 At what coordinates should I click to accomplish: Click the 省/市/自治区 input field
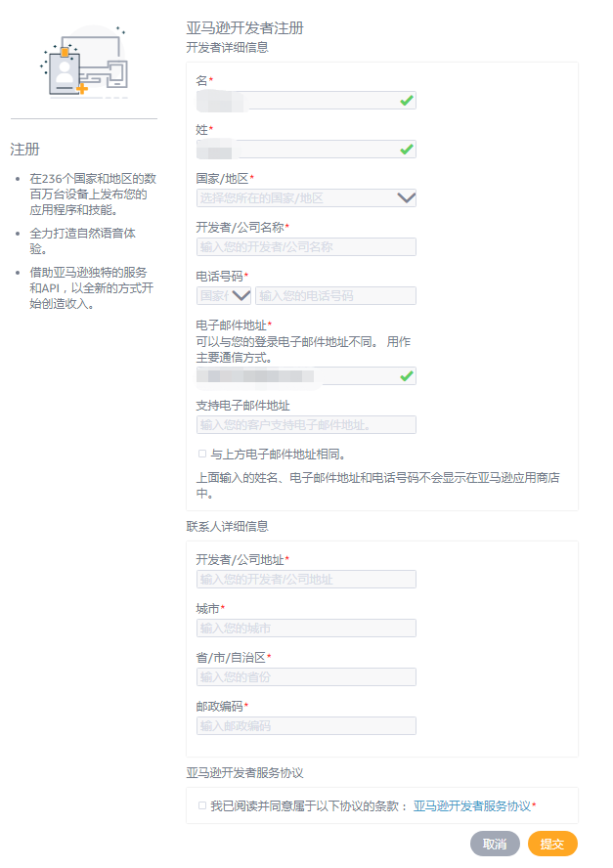pyautogui.click(x=306, y=676)
